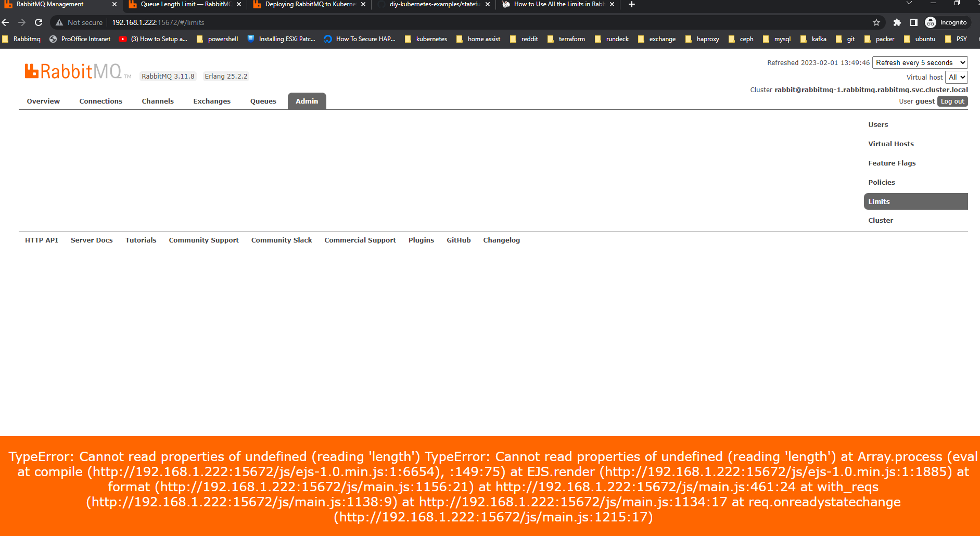Click the orange TypeError error banner
Viewport: 980px width, 536px height.
[x=490, y=486]
